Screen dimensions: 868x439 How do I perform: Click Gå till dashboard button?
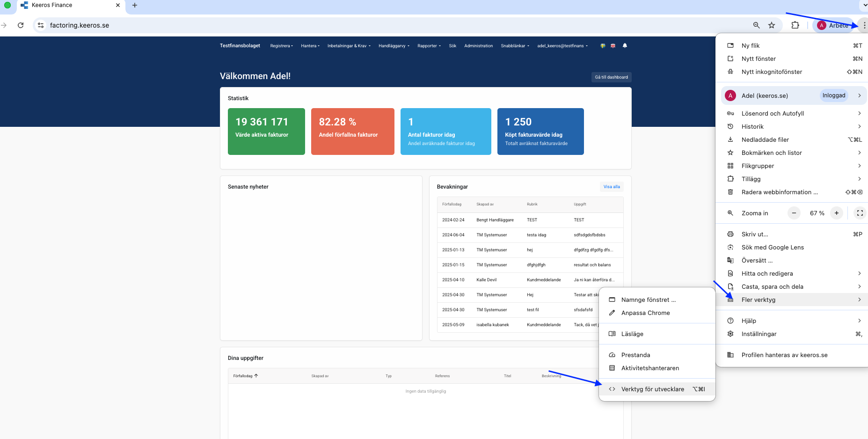[x=611, y=77]
